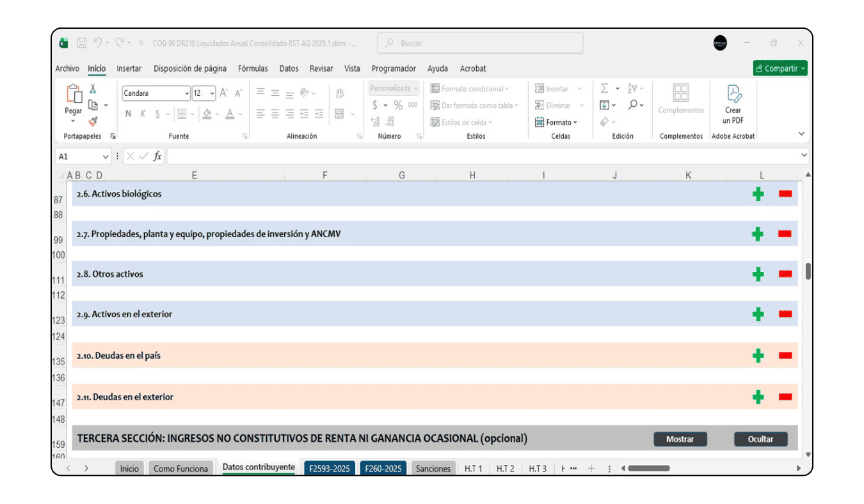Screen dimensions: 864x504
Task: Click the red minus beside 2.10 Deudas en el país
Action: (x=785, y=356)
